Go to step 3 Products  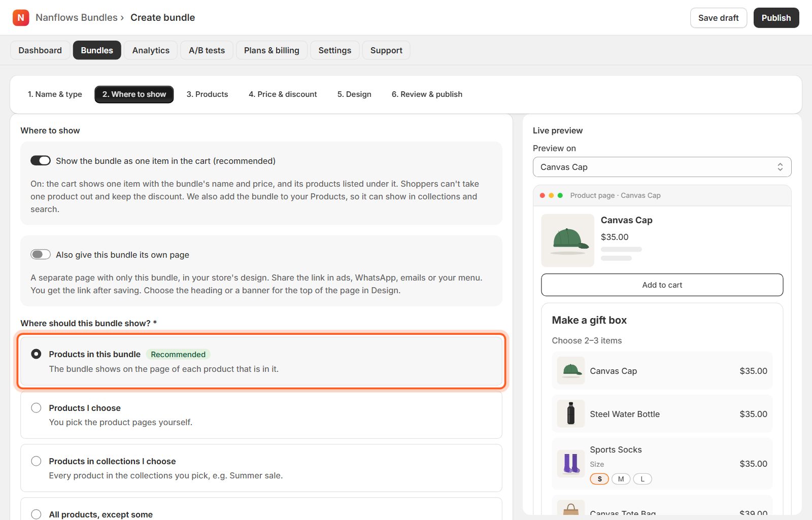207,94
